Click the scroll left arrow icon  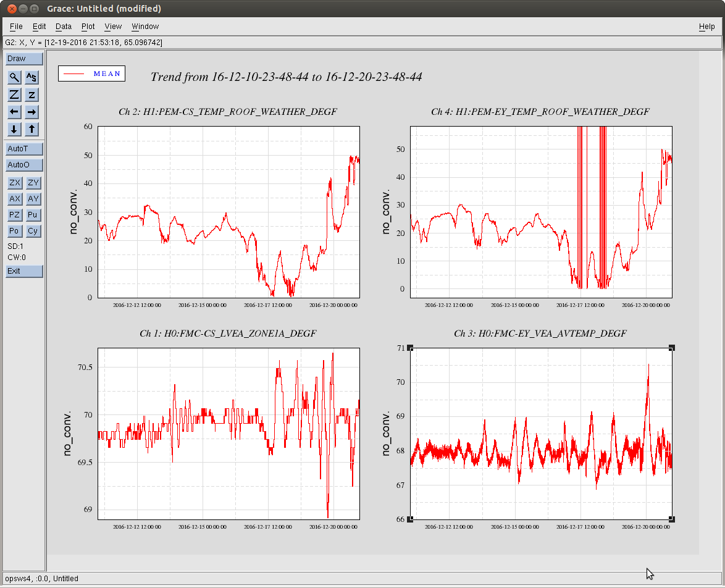[14, 112]
